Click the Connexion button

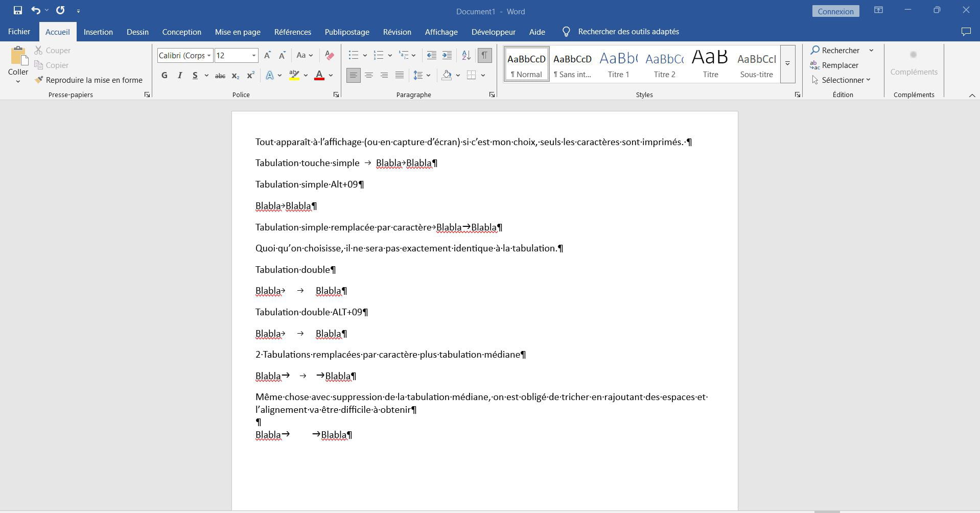click(835, 11)
